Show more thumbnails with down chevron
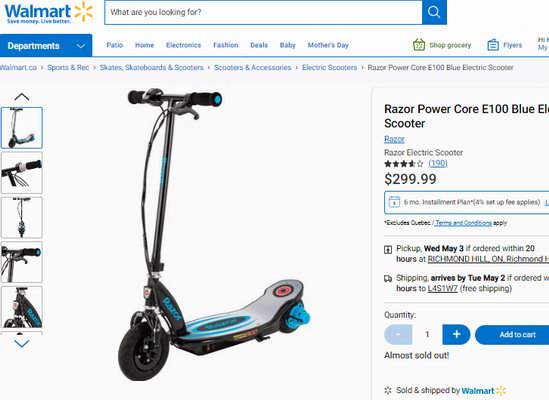Image resolution: width=549 pixels, height=400 pixels. tap(22, 344)
